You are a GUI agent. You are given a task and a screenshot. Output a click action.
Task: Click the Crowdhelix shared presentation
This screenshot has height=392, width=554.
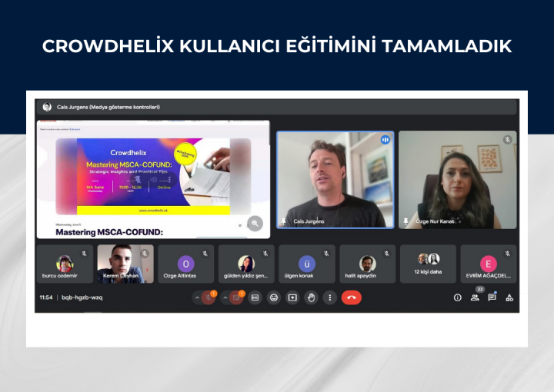pyautogui.click(x=153, y=177)
